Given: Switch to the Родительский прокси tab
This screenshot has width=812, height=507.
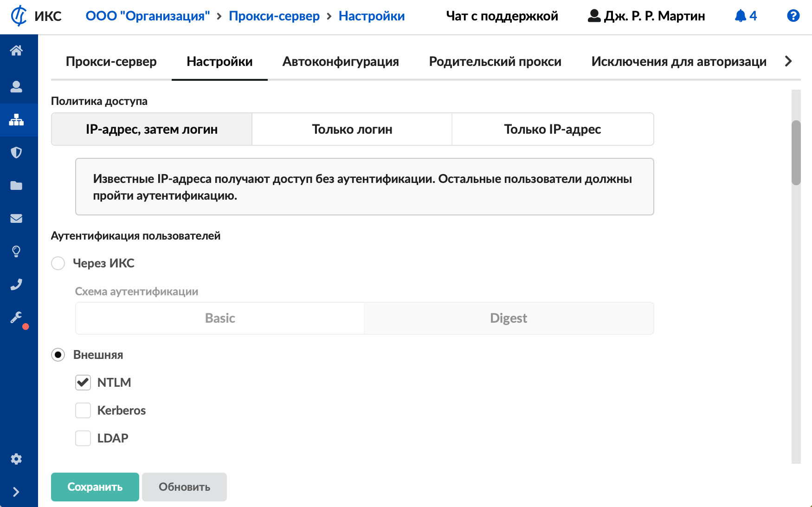Looking at the screenshot, I should point(495,62).
